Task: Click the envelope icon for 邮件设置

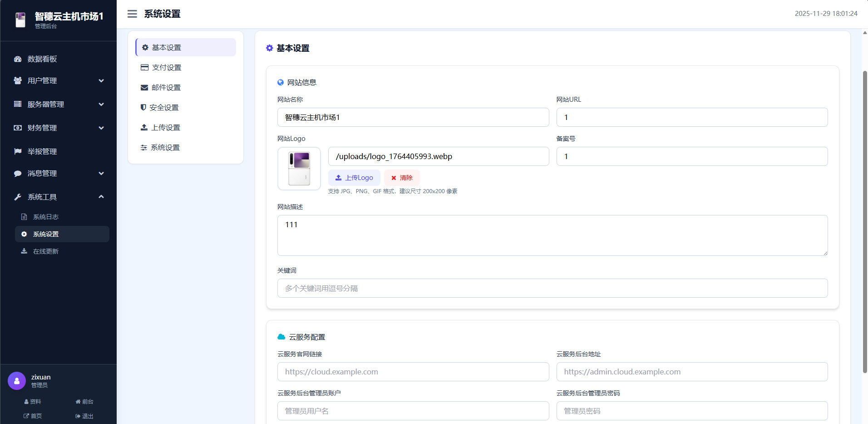Action: 144,88
